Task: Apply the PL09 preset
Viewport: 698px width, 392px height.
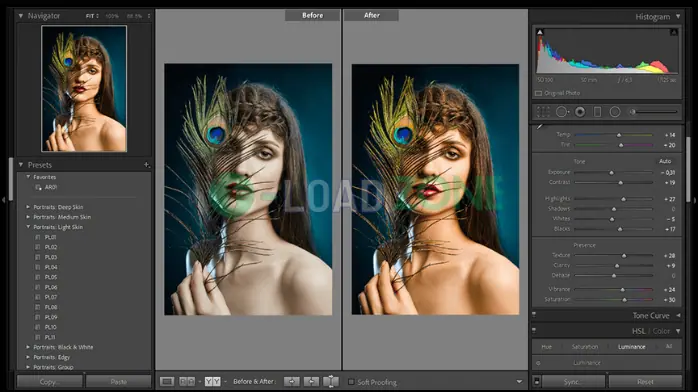Action: pyautogui.click(x=51, y=317)
